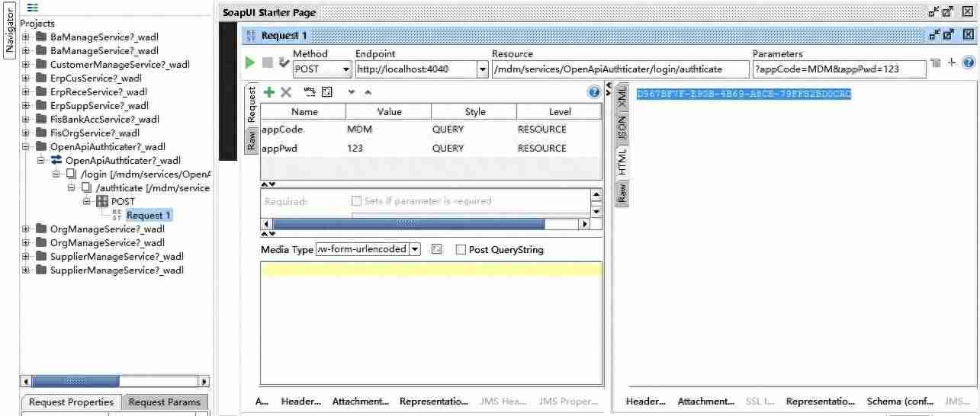Open help for the parameters table

[593, 92]
